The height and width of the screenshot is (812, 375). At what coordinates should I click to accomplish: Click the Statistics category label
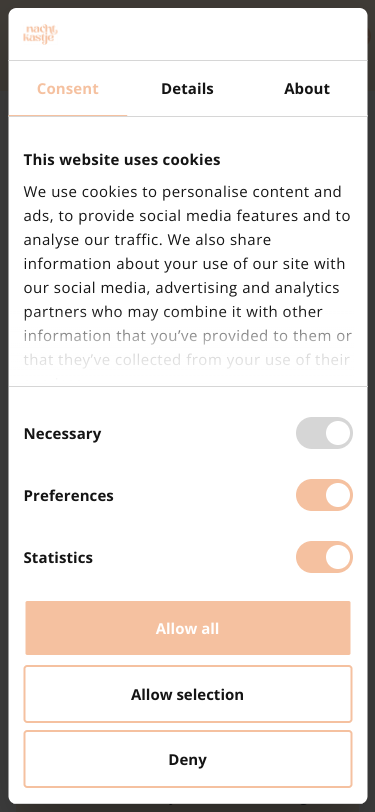pyautogui.click(x=58, y=558)
